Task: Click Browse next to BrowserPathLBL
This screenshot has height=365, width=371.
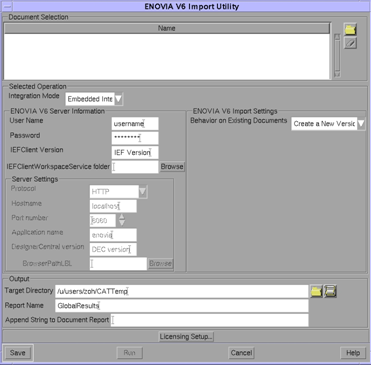Action: (160, 263)
